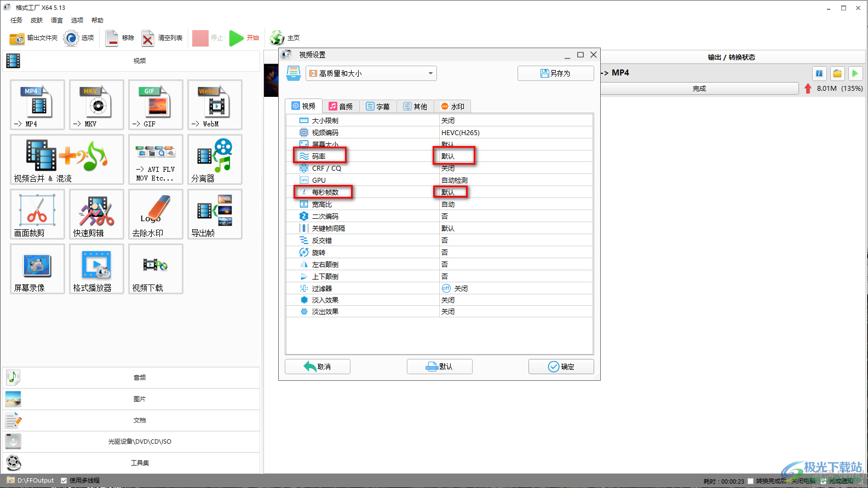Viewport: 868px width, 488px height.
Task: Open the 屏幕录像 screen recorder tool
Action: coord(37,269)
